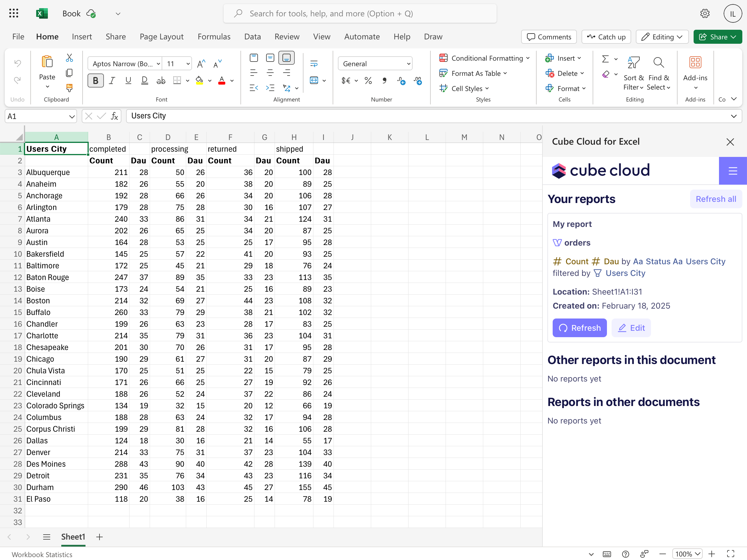Click the Format Painter icon
Viewport: 747px width, 560px height.
pyautogui.click(x=69, y=88)
